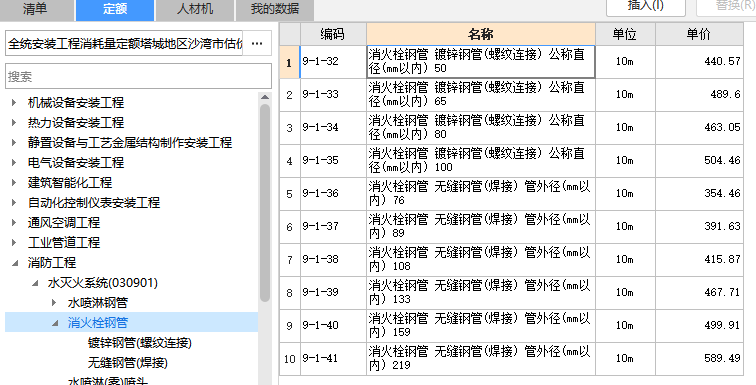Select code cell 9-1-41

(333, 359)
